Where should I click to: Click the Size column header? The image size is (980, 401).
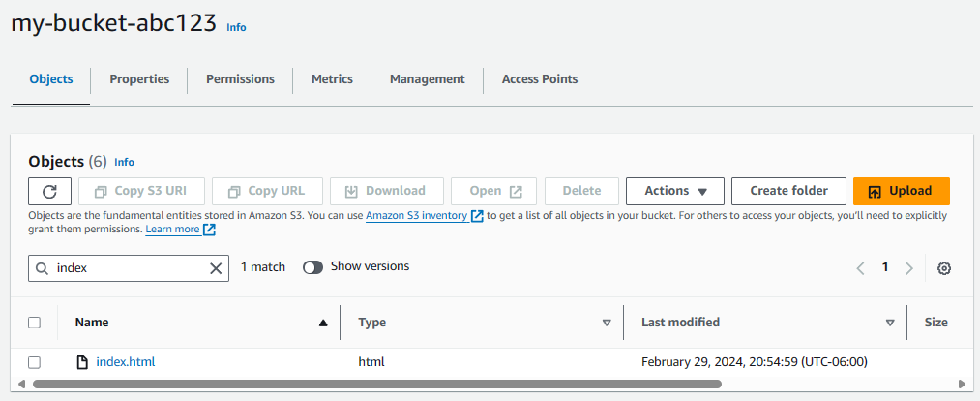click(936, 323)
